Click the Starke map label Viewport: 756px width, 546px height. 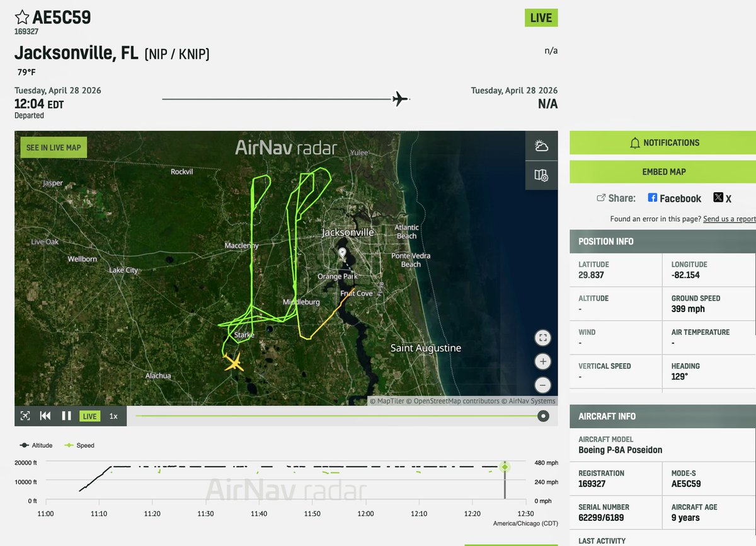(x=243, y=335)
